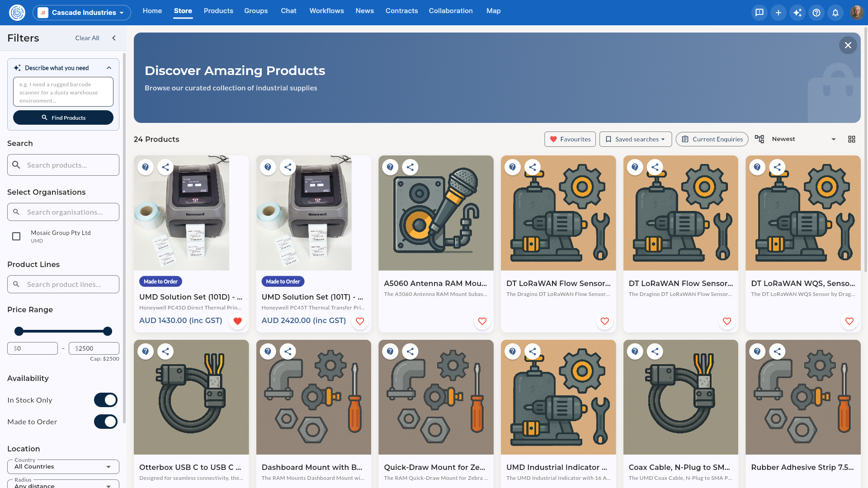Share the UMD Solution Set (101T) product
Image resolution: width=868 pixels, height=488 pixels.
tap(288, 167)
